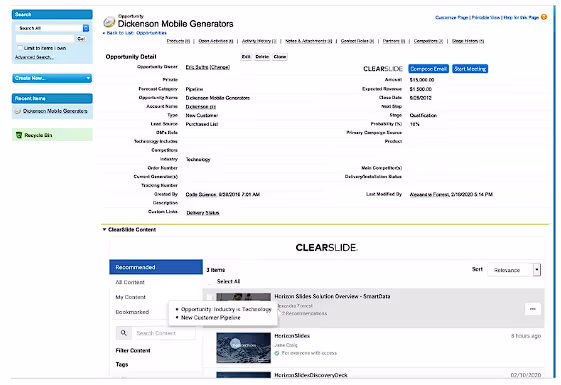Go back to the Opportunities list
The width and height of the screenshot is (561, 385).
[137, 33]
